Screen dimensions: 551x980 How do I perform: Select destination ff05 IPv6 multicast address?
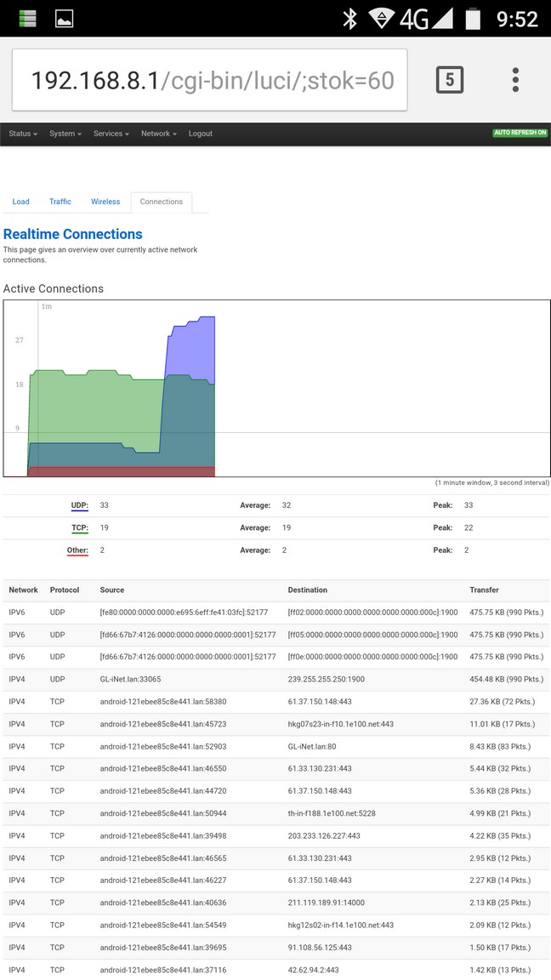[x=373, y=635]
